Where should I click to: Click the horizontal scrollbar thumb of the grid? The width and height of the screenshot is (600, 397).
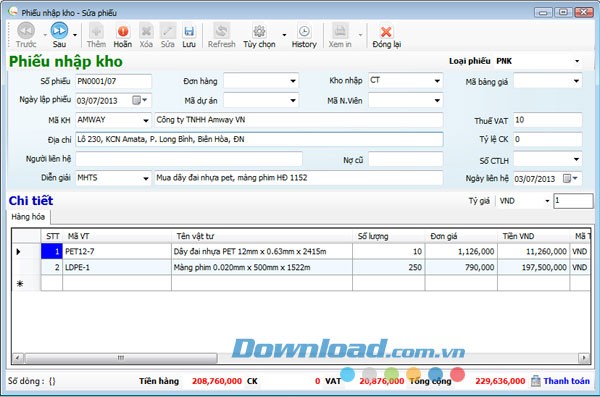121,358
